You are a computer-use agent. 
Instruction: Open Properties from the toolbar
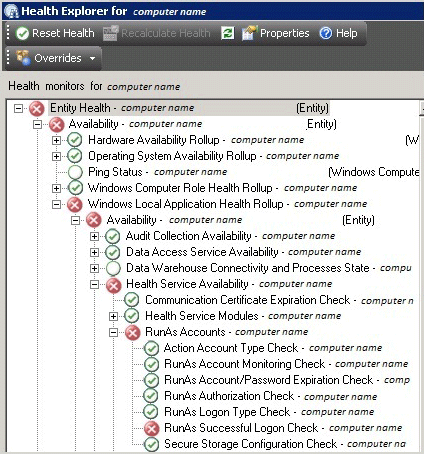point(276,33)
